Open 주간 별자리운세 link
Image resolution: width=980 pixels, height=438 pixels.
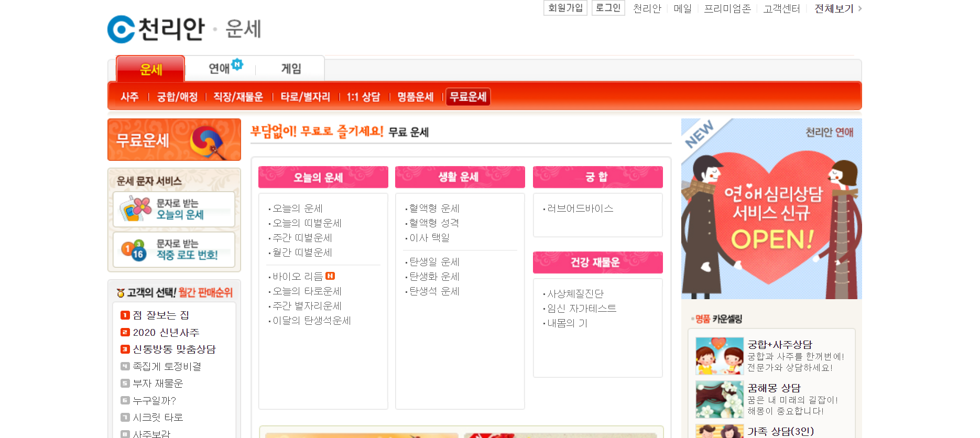pos(307,306)
